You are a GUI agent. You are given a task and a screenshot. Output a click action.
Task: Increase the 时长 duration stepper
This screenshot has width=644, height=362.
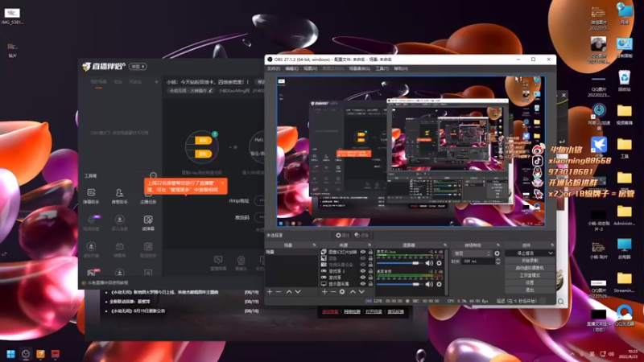pyautogui.click(x=497, y=259)
